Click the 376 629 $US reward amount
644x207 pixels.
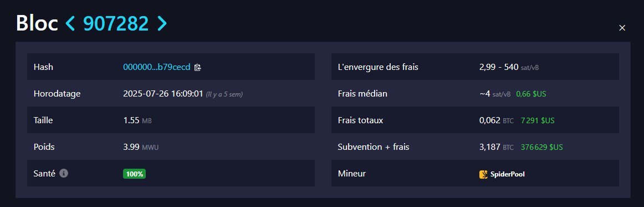541,147
